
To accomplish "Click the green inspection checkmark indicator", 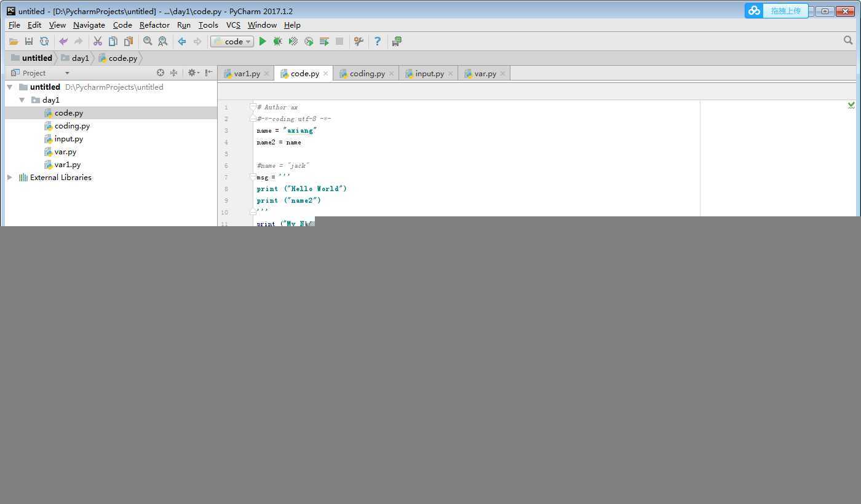I will click(x=851, y=106).
